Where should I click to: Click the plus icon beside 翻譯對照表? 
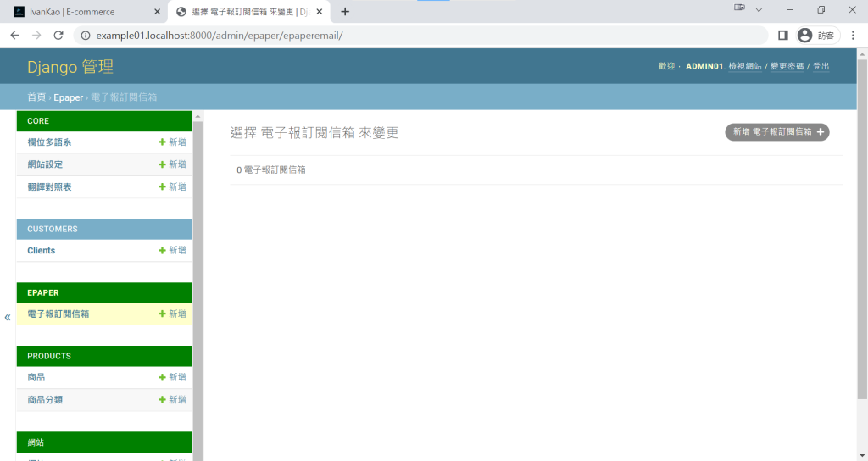point(162,187)
